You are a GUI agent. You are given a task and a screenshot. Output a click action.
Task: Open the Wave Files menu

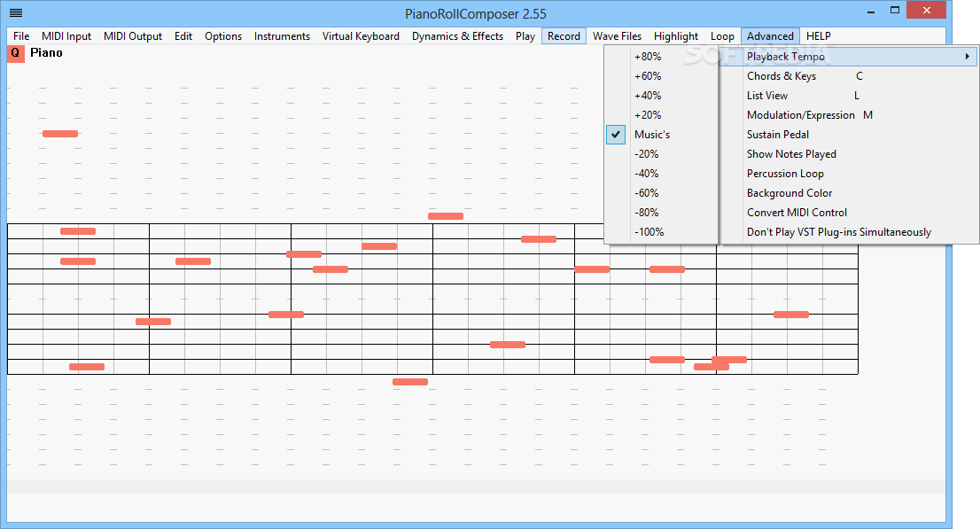[x=617, y=36]
